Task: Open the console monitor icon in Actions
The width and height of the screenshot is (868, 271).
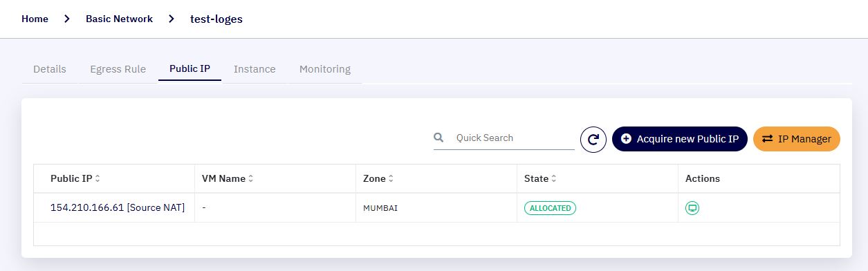Action: coord(692,207)
